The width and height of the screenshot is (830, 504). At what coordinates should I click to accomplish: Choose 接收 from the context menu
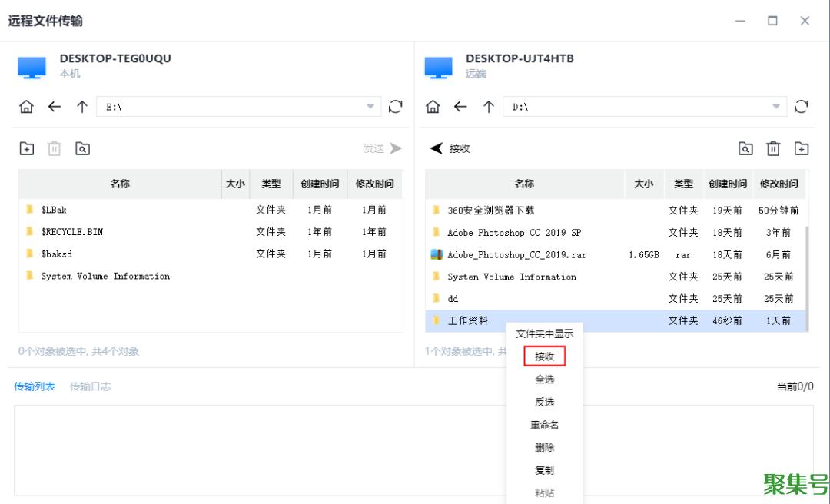pyautogui.click(x=544, y=356)
